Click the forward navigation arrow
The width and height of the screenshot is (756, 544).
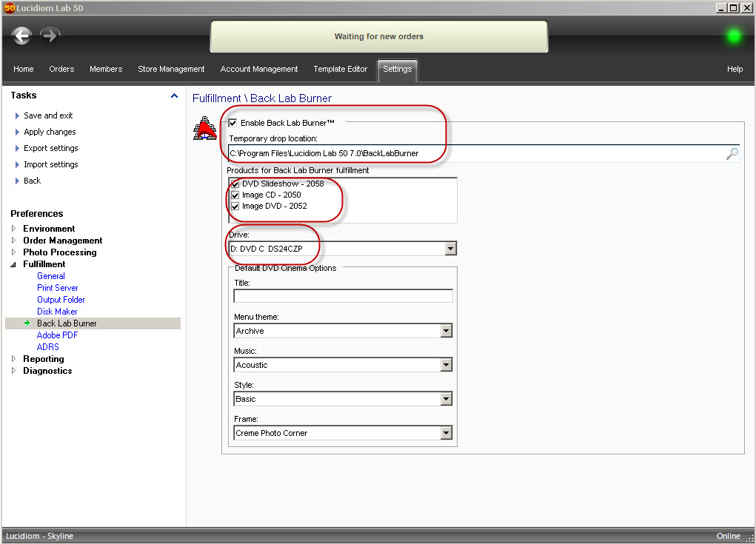point(50,36)
